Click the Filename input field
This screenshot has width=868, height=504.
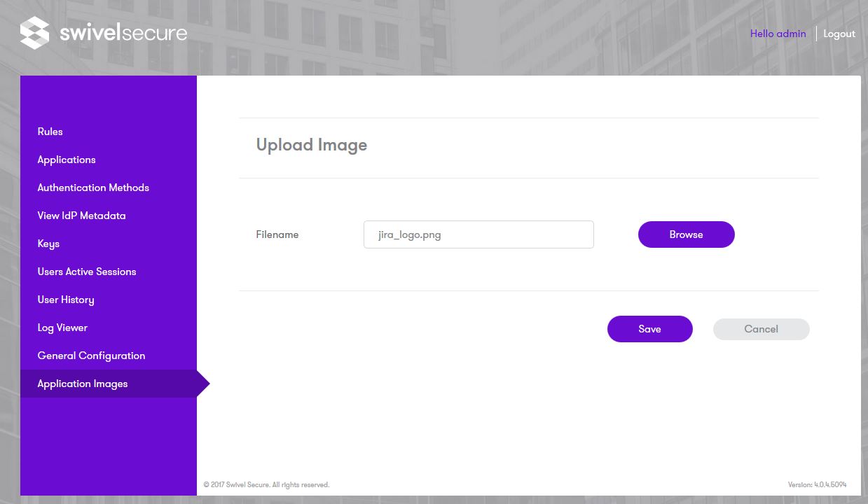point(478,234)
